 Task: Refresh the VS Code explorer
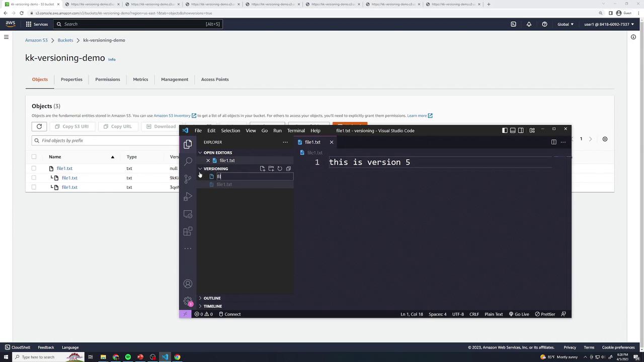coord(280,168)
